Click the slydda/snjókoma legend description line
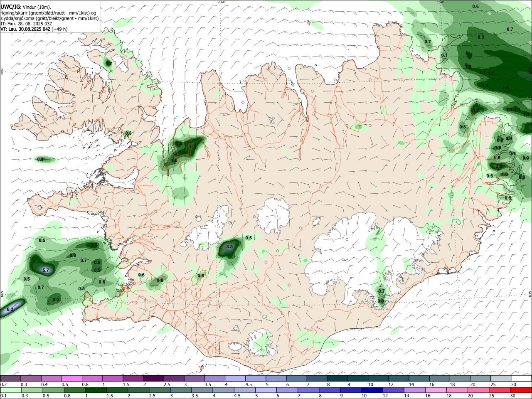 [49, 18]
